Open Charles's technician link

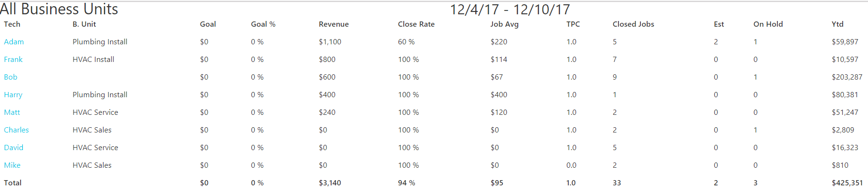click(x=16, y=130)
